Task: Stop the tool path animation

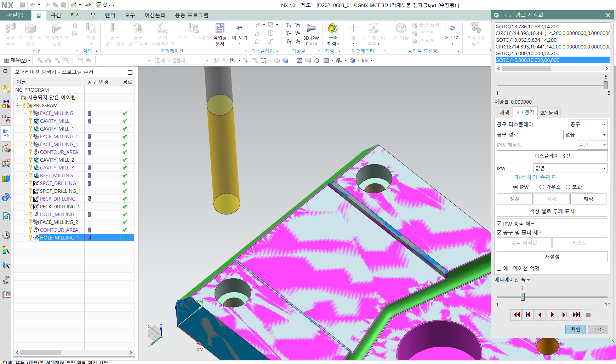Action: [x=588, y=315]
